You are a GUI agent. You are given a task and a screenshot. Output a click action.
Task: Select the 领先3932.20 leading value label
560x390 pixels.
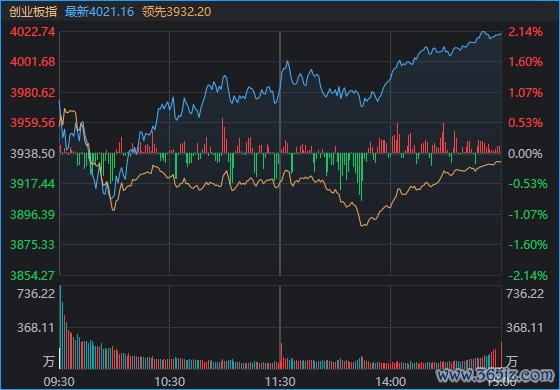coord(176,12)
